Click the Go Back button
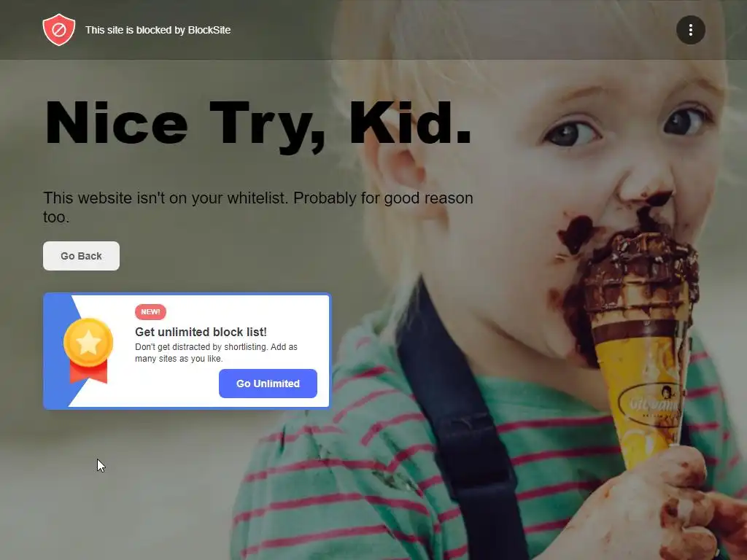This screenshot has width=747, height=560. [x=81, y=256]
